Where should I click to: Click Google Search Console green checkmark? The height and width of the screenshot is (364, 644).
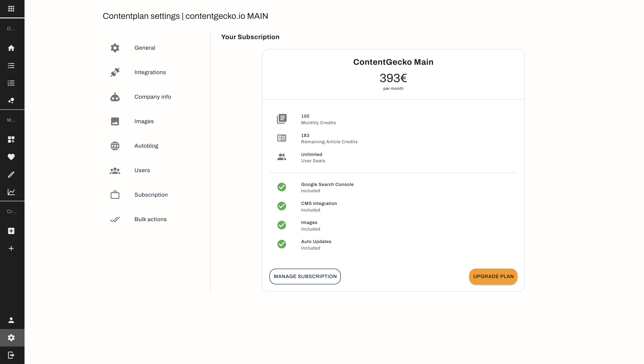[x=281, y=187]
